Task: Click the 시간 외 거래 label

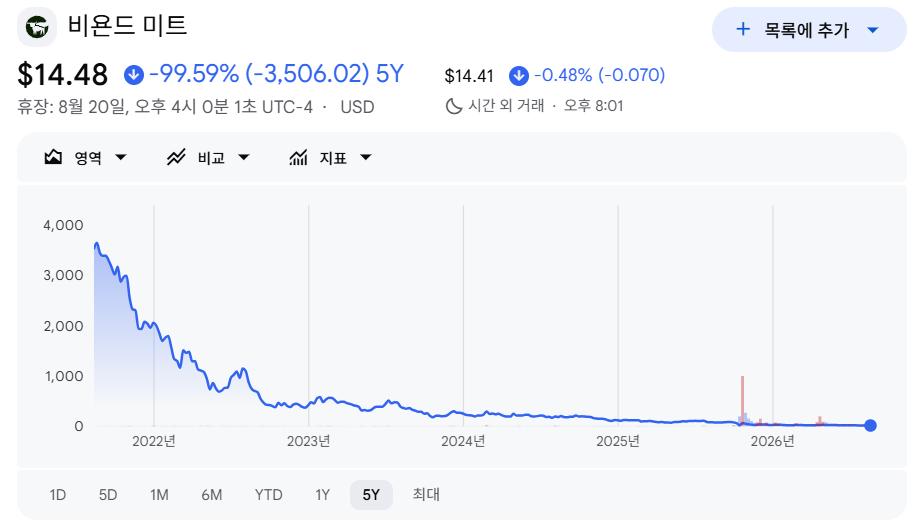Action: (506, 106)
